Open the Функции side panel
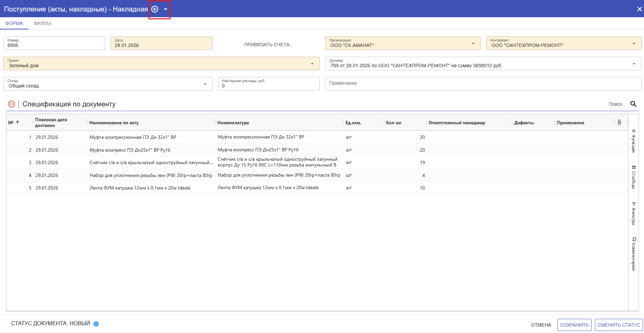Viewport: 644px width, 333px height. pyautogui.click(x=634, y=141)
